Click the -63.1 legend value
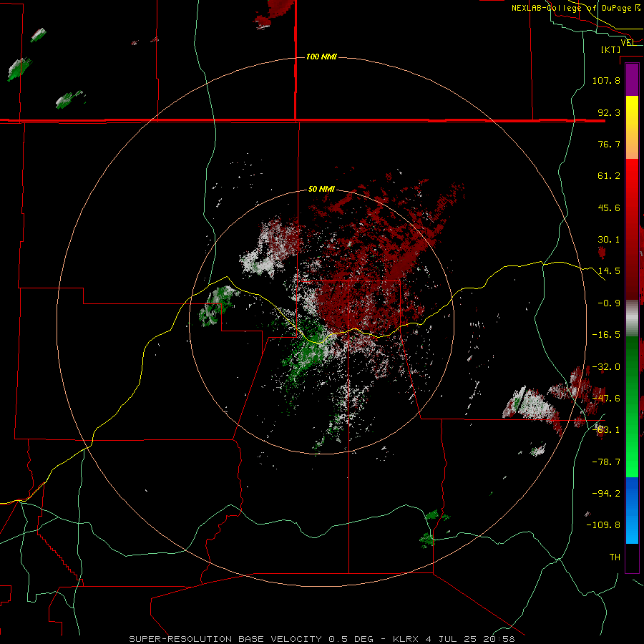 pyautogui.click(x=606, y=430)
